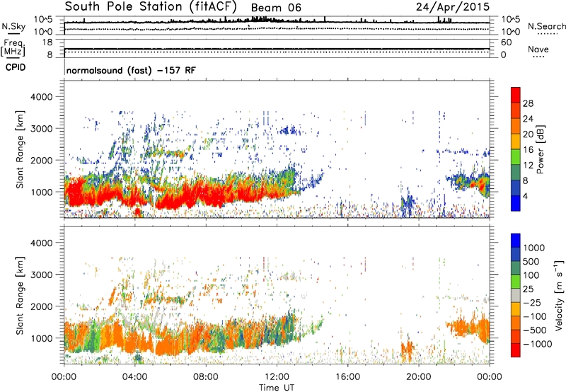This screenshot has width=566, height=392.
Task: Click the "-1000" tick on Velocity colorbar
Action: (537, 344)
